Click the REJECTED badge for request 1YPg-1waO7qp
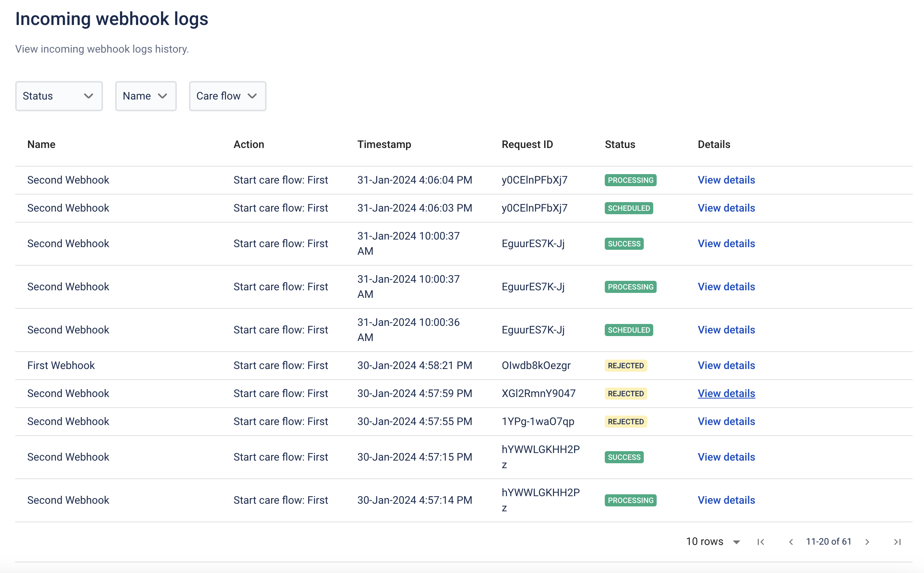 (626, 422)
